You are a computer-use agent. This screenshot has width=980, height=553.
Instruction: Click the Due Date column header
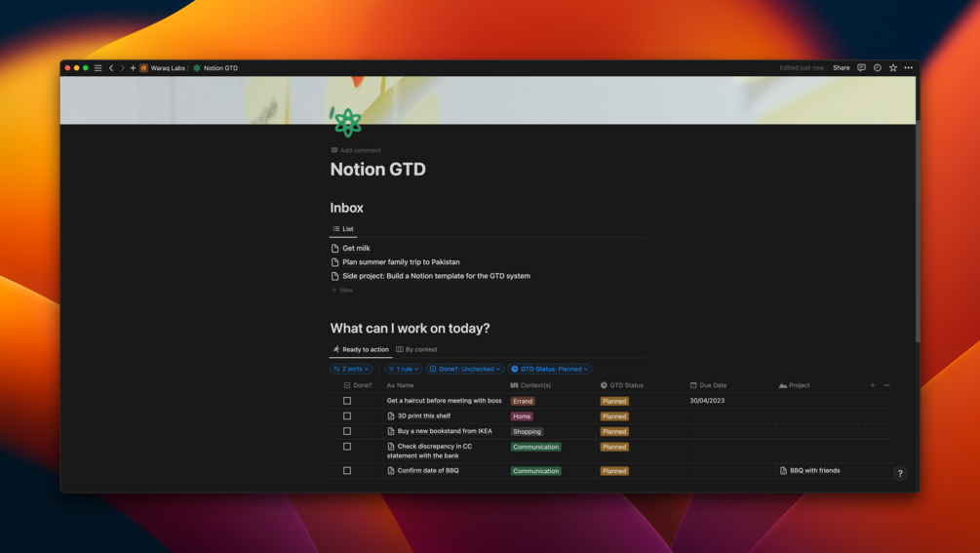708,385
